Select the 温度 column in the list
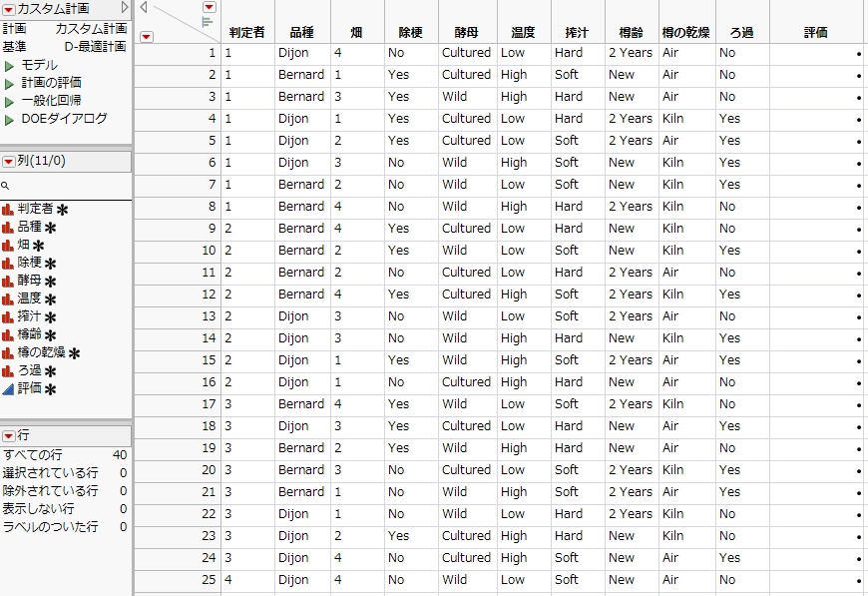868x596 pixels. pyautogui.click(x=29, y=298)
